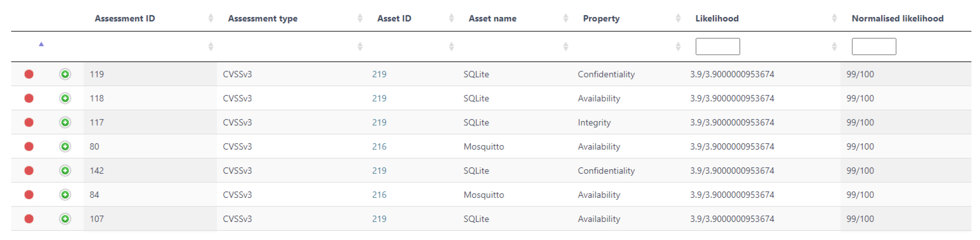This screenshot has height=240, width=980.
Task: Sort table by Property column header
Action: click(x=601, y=18)
